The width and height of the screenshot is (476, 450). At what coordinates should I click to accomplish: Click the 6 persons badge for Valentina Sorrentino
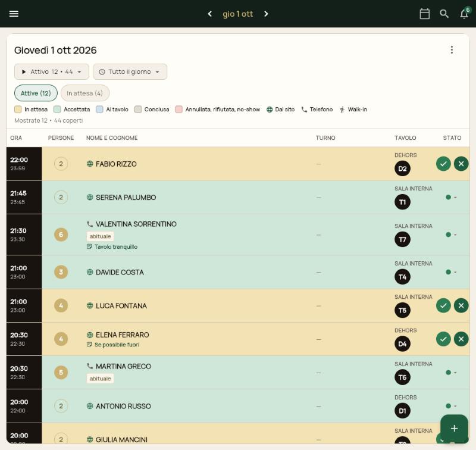[x=61, y=235]
